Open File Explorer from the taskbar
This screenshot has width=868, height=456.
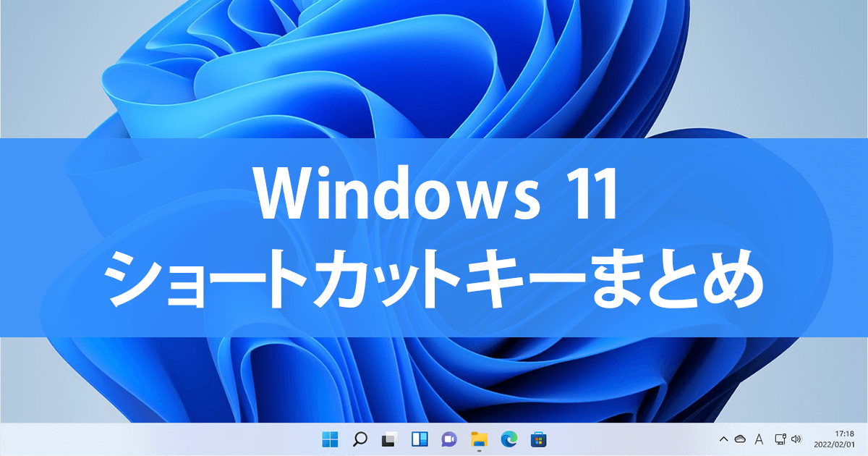[479, 439]
